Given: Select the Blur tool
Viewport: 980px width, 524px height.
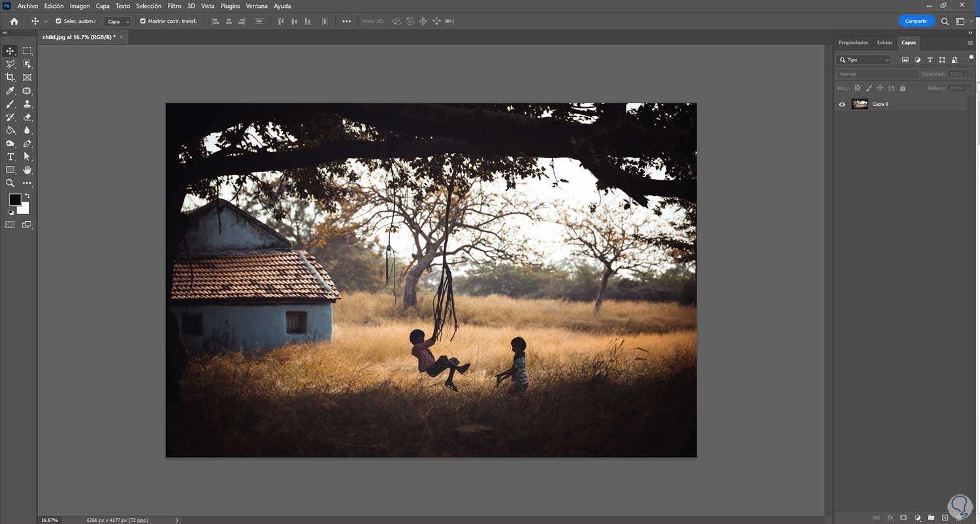Looking at the screenshot, I should coord(27,130).
